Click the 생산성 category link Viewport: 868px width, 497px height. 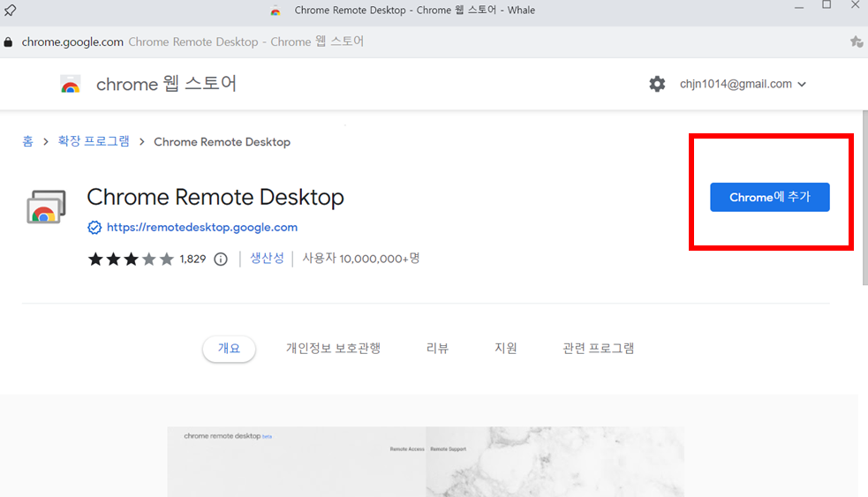[267, 259]
